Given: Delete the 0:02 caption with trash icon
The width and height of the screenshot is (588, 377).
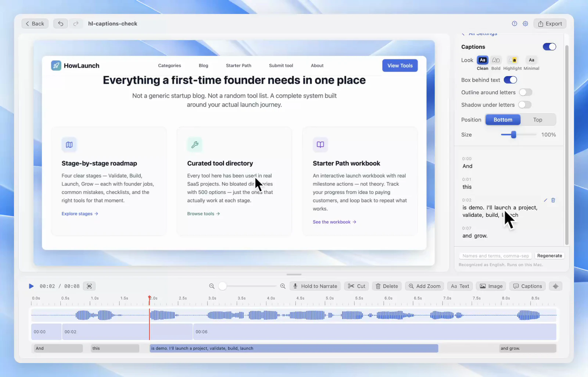Looking at the screenshot, I should (x=553, y=200).
